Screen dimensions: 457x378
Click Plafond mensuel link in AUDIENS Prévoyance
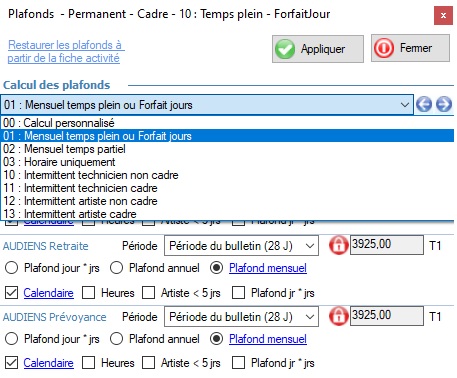268,339
